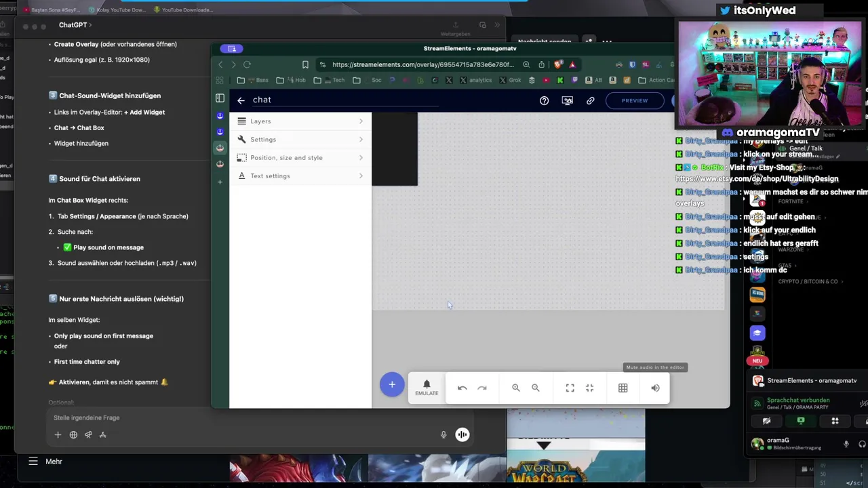Toggle Discord headphones deafen for oramaG
The width and height of the screenshot is (868, 488).
click(862, 444)
